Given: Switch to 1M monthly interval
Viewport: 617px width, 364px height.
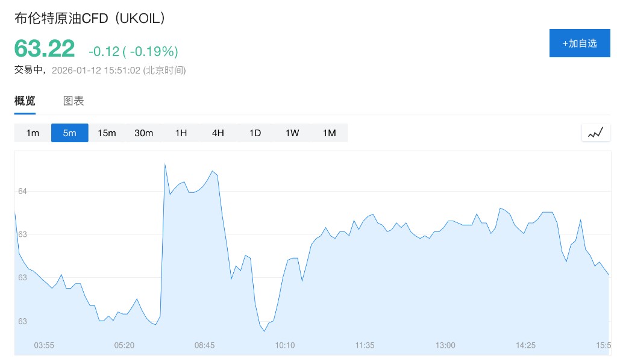Looking at the screenshot, I should click(x=329, y=133).
